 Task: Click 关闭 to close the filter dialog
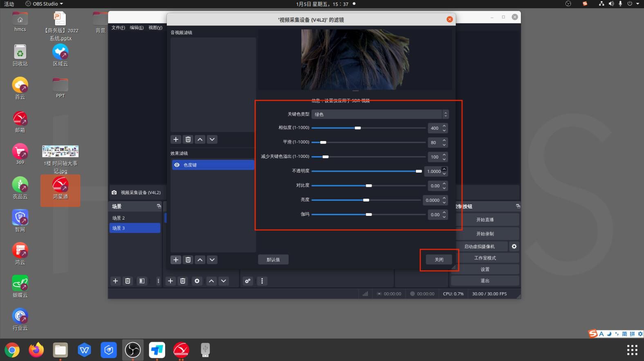coord(439,260)
